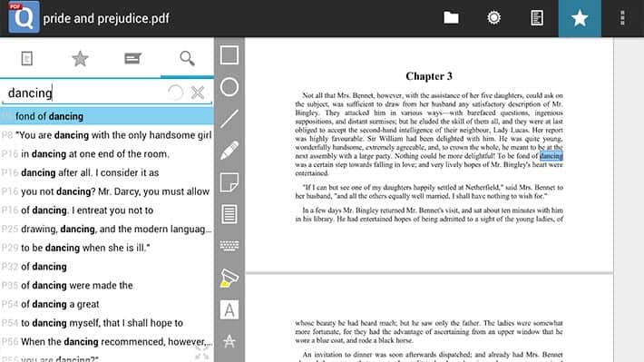Image resolution: width=644 pixels, height=362 pixels.
Task: Switch to the outline tab in side panel
Action: tap(26, 58)
